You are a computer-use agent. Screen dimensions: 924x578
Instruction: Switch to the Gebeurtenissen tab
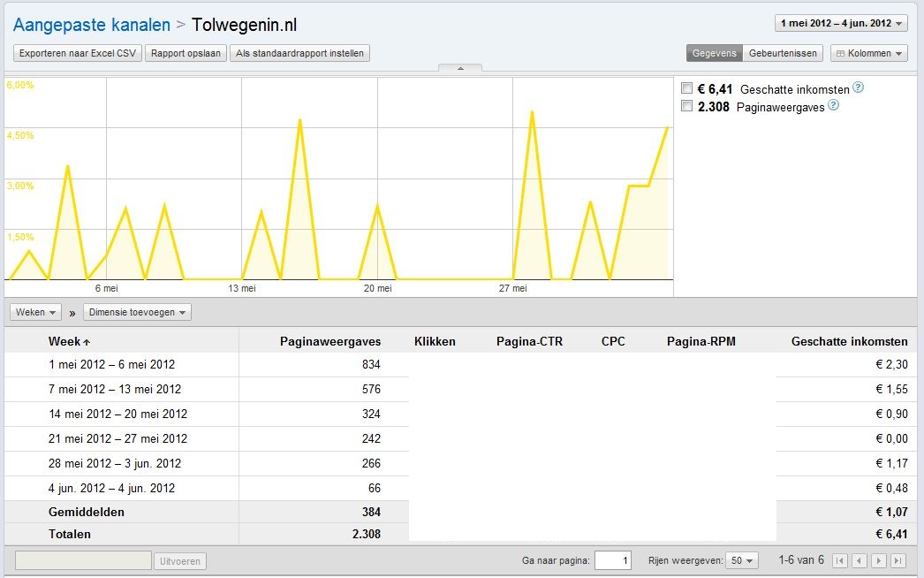pos(783,53)
